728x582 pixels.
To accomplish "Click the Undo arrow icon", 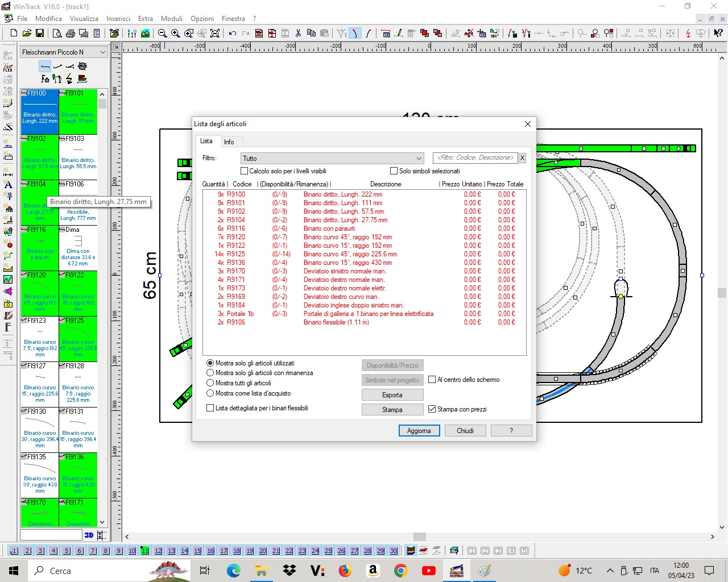I will [233, 34].
